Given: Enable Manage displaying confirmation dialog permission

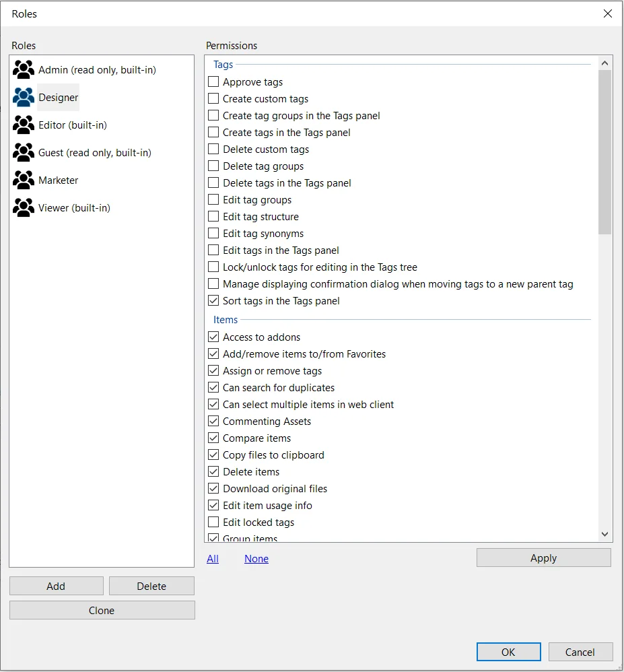Looking at the screenshot, I should (x=213, y=283).
